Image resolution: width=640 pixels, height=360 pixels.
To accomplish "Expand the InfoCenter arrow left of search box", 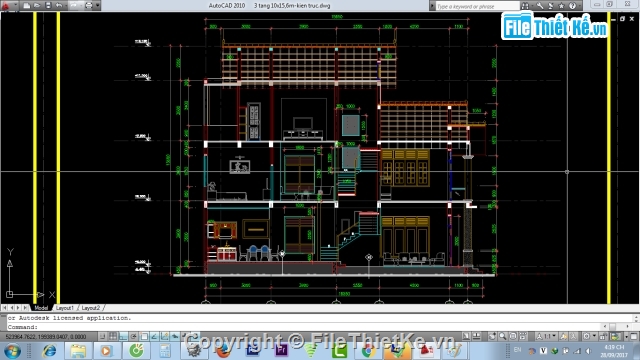I will pos(432,6).
